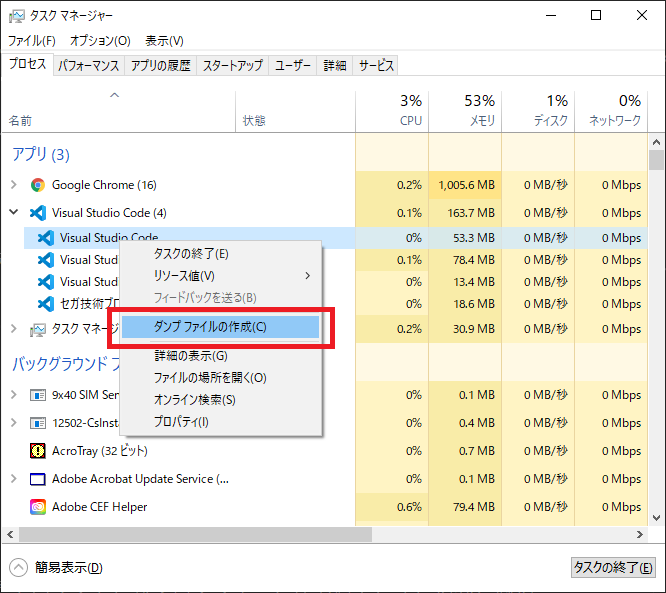Click the 79.4 MB memory value
The image size is (666, 593).
(x=474, y=507)
